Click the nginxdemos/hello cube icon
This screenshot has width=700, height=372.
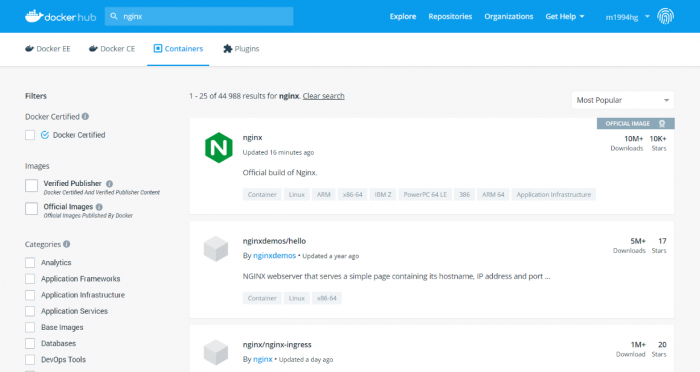coord(216,249)
